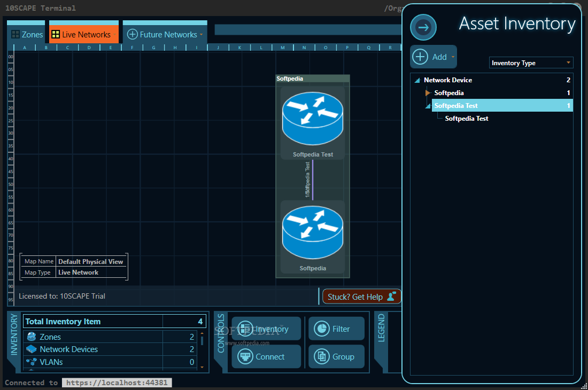Click the Zones tab grid icon
588x390 pixels.
tap(16, 35)
